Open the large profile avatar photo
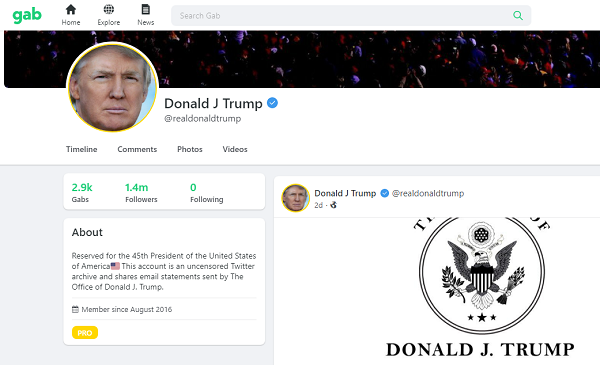The height and width of the screenshot is (365, 600). coord(112,87)
